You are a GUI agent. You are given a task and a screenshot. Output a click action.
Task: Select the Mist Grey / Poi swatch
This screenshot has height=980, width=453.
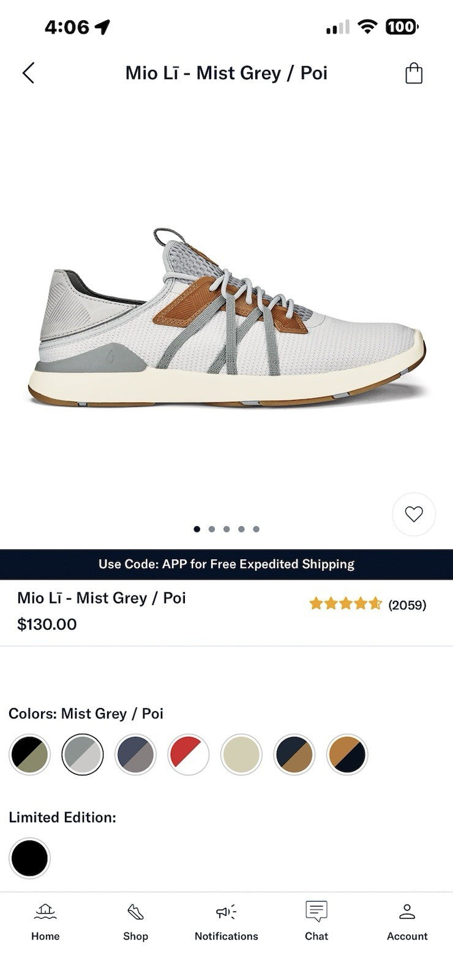pyautogui.click(x=83, y=755)
